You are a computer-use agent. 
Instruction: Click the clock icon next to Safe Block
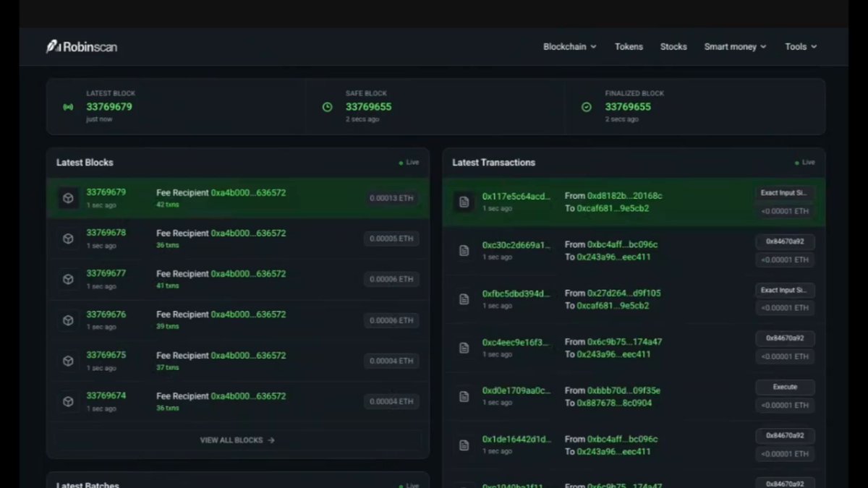pyautogui.click(x=327, y=107)
